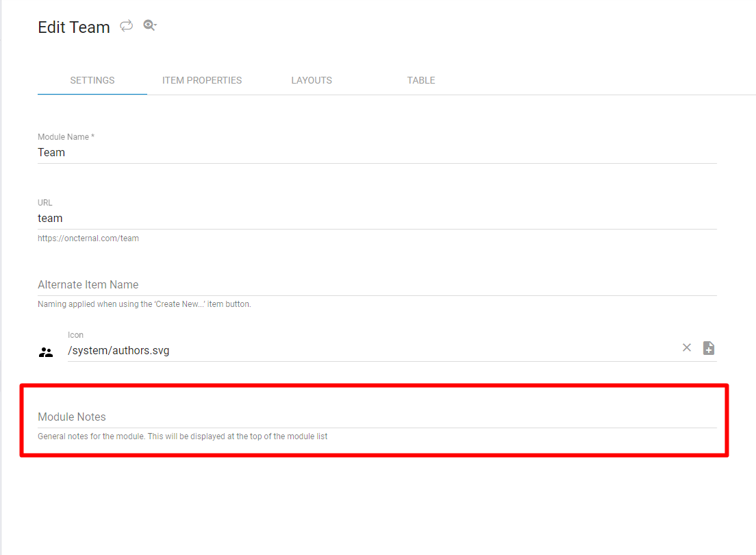Click the small 'Icon' field label
The height and width of the screenshot is (555, 756).
point(75,335)
